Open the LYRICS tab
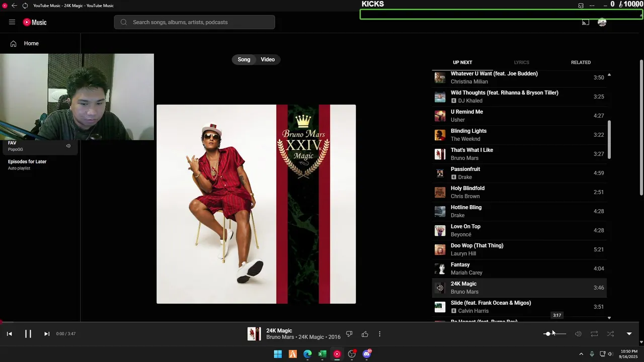 pyautogui.click(x=521, y=62)
